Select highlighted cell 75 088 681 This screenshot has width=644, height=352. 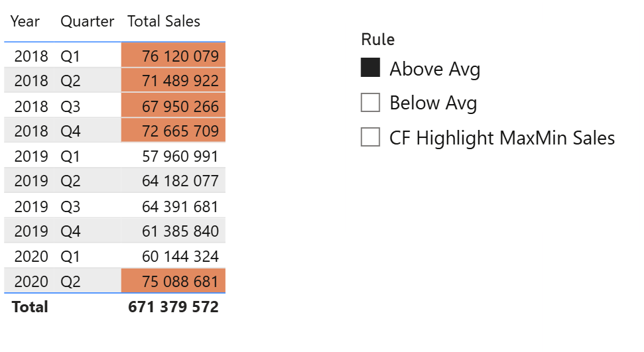click(173, 281)
